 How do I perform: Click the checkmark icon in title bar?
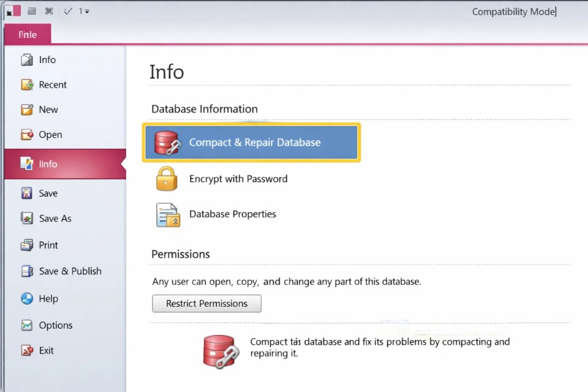68,11
